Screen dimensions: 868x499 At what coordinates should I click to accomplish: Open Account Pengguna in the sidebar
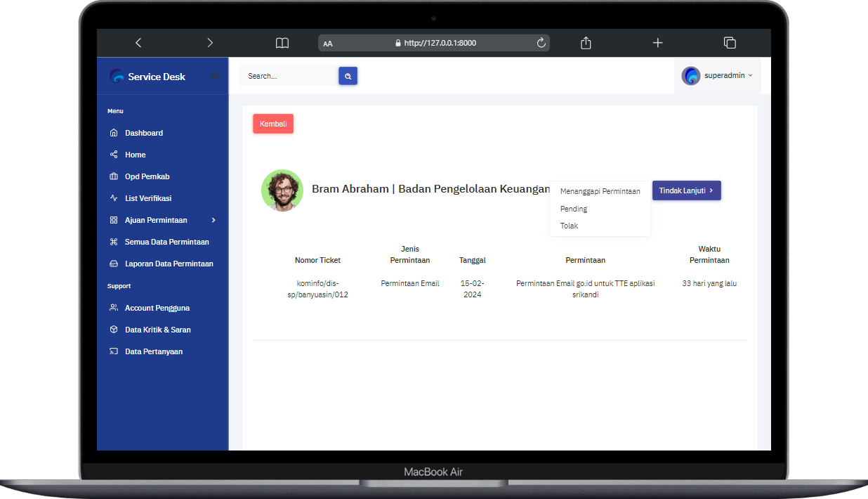pos(157,308)
